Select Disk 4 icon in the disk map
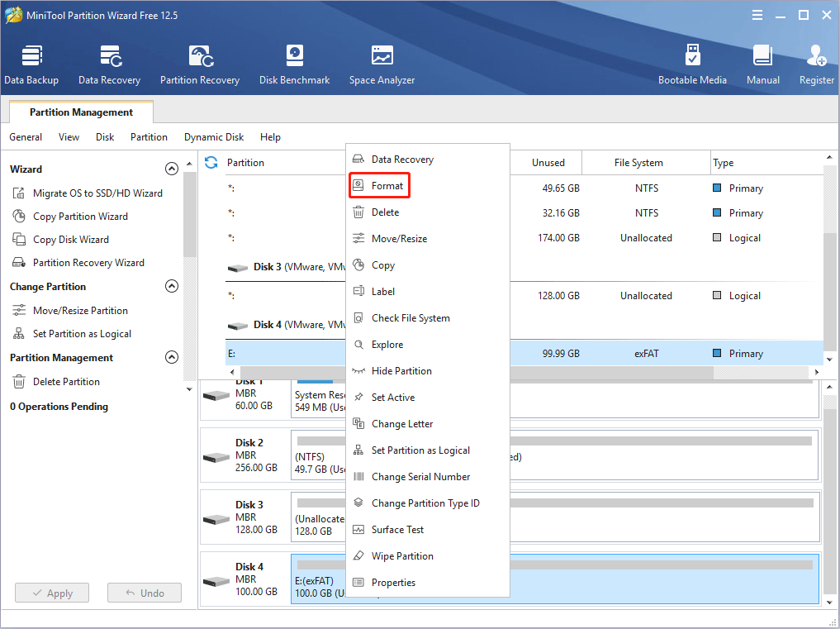Image resolution: width=840 pixels, height=629 pixels. coord(216,581)
